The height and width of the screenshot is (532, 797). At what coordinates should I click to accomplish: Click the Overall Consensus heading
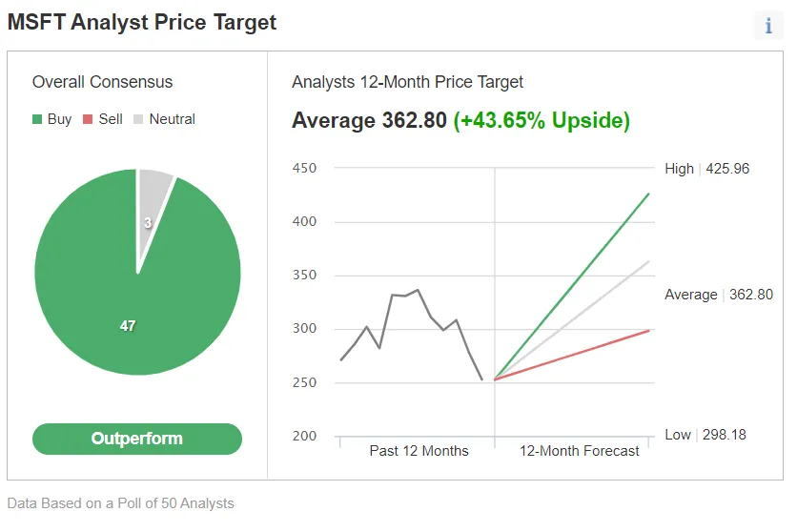pos(102,82)
